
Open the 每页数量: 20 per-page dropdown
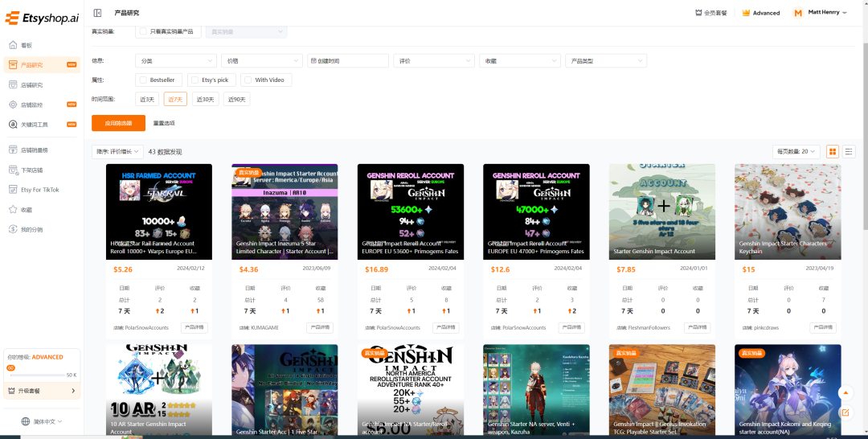point(796,152)
